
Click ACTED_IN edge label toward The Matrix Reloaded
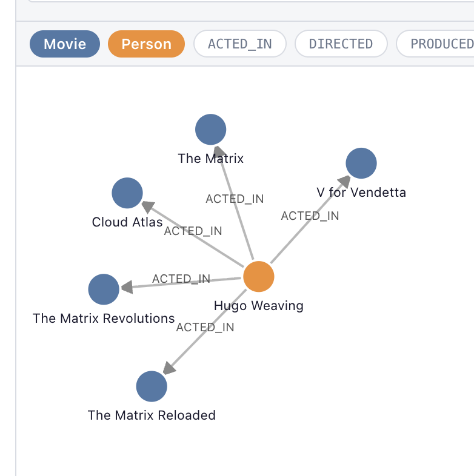point(205,327)
